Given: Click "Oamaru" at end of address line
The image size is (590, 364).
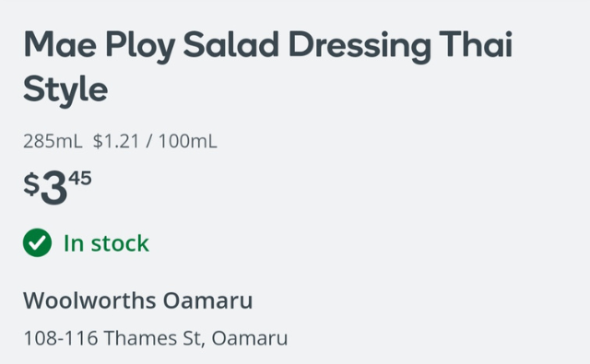Looking at the screenshot, I should pos(250,337).
